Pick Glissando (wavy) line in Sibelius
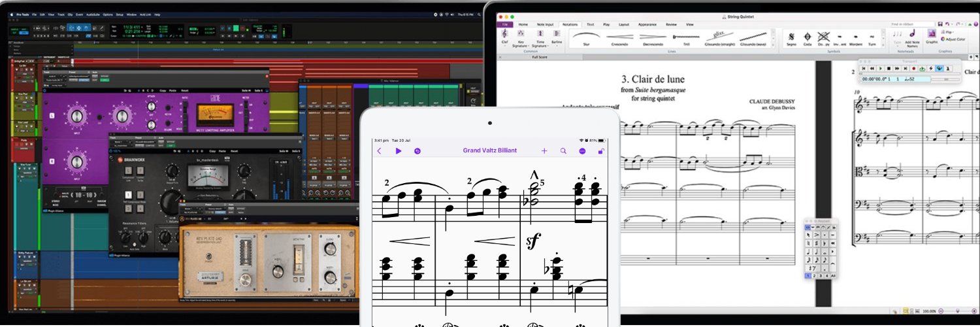The width and height of the screenshot is (980, 327). 753,38
